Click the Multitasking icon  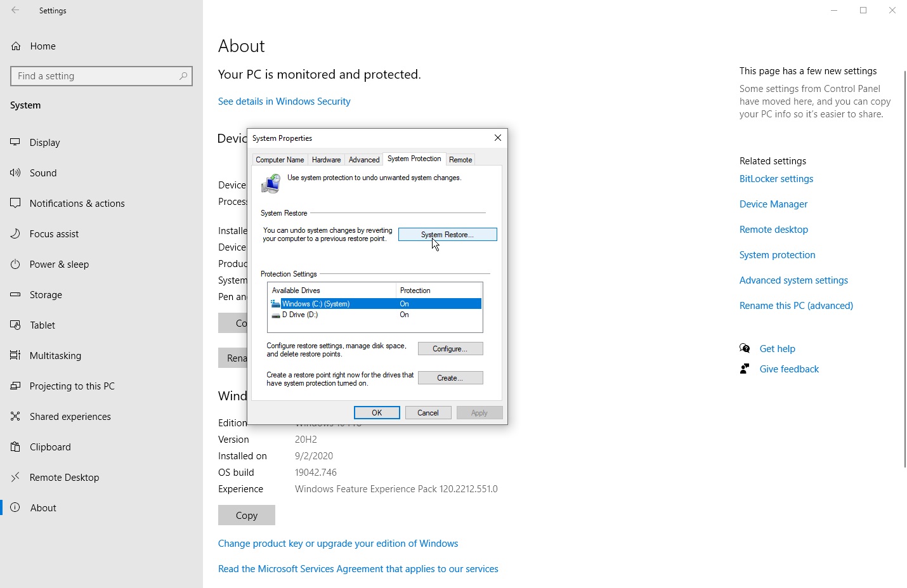tap(15, 356)
